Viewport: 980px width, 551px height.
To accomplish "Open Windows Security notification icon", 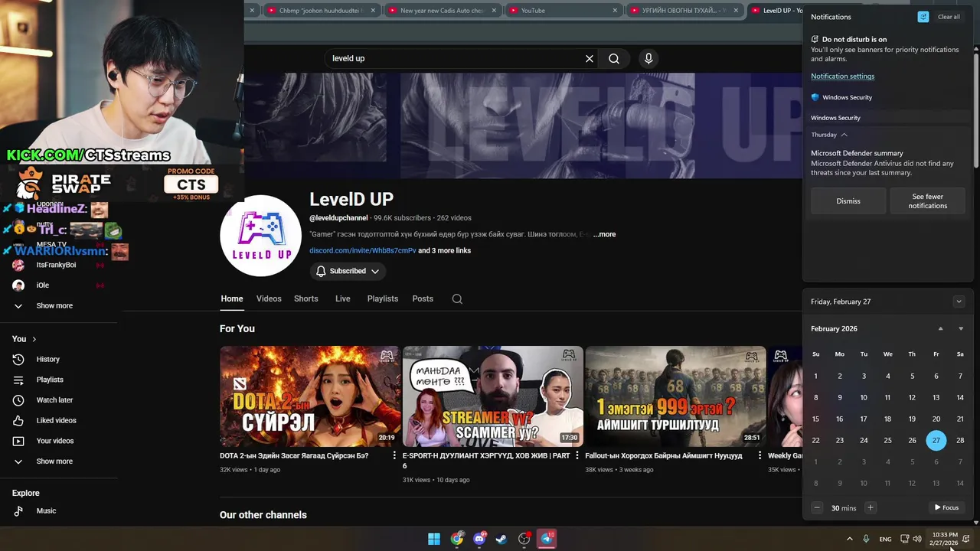I will click(815, 97).
